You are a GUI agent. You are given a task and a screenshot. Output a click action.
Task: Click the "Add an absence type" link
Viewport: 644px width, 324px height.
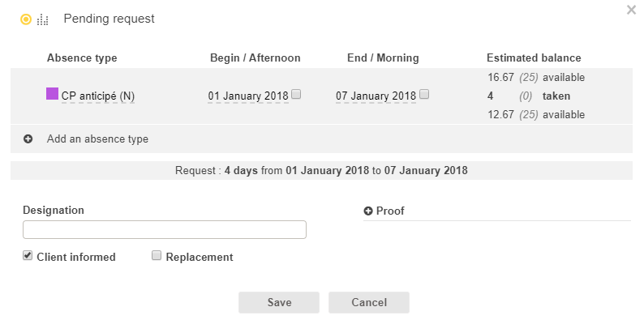click(97, 139)
